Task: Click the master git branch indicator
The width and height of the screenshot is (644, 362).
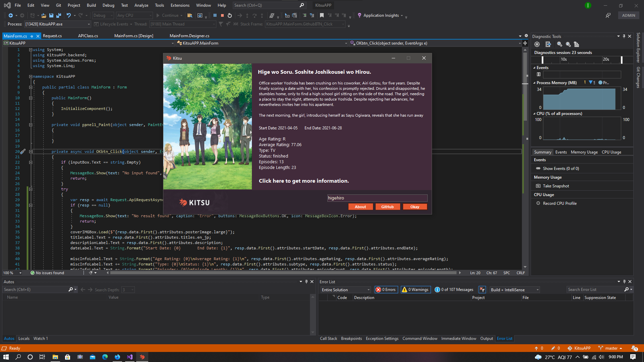Action: pos(610,348)
